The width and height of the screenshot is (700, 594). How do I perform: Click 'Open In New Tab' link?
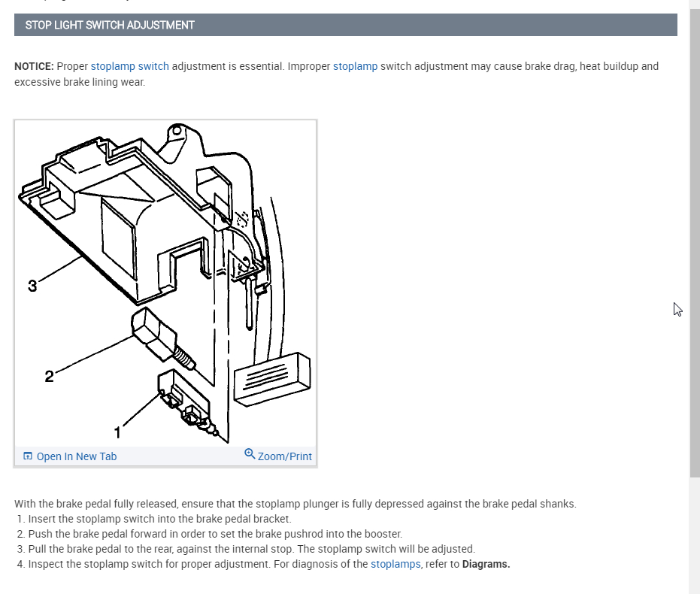pyautogui.click(x=77, y=456)
